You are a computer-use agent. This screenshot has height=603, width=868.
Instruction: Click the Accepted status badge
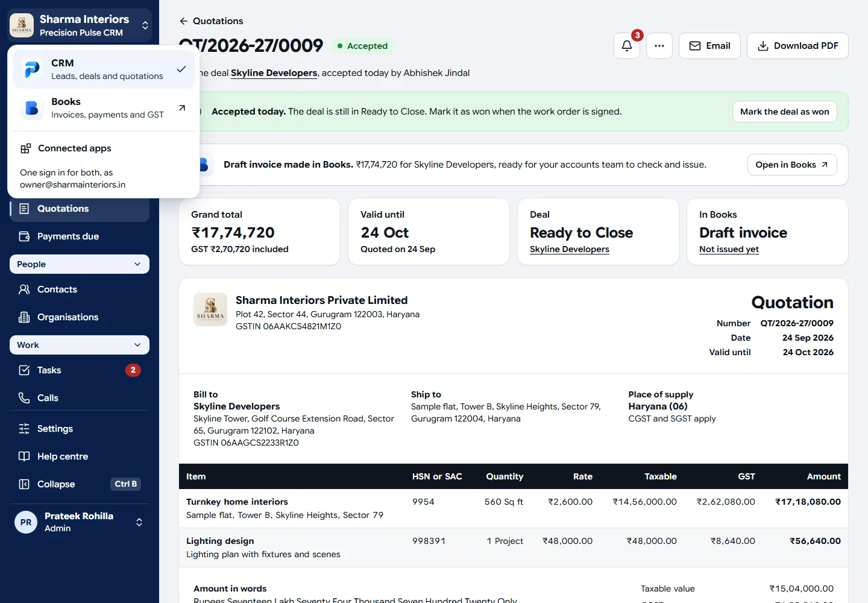coord(362,46)
